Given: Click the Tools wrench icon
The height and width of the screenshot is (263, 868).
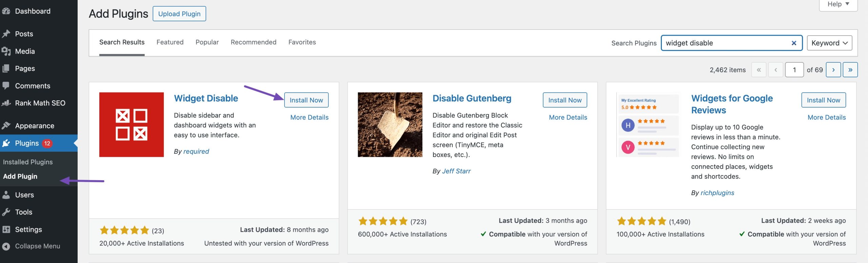Looking at the screenshot, I should coord(6,212).
